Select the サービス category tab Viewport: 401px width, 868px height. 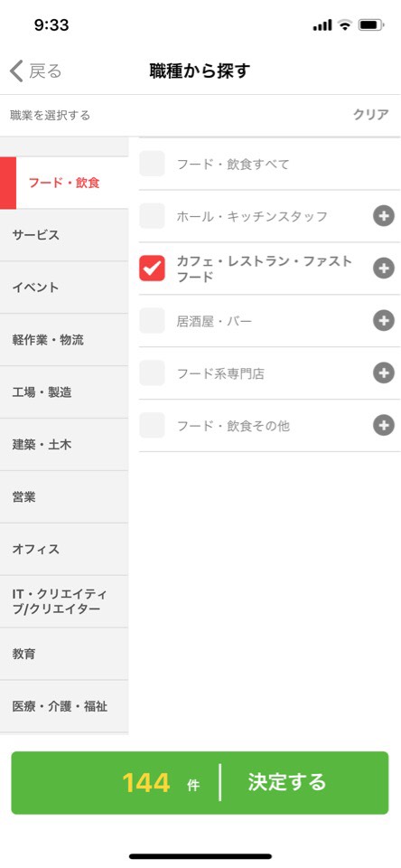64,235
